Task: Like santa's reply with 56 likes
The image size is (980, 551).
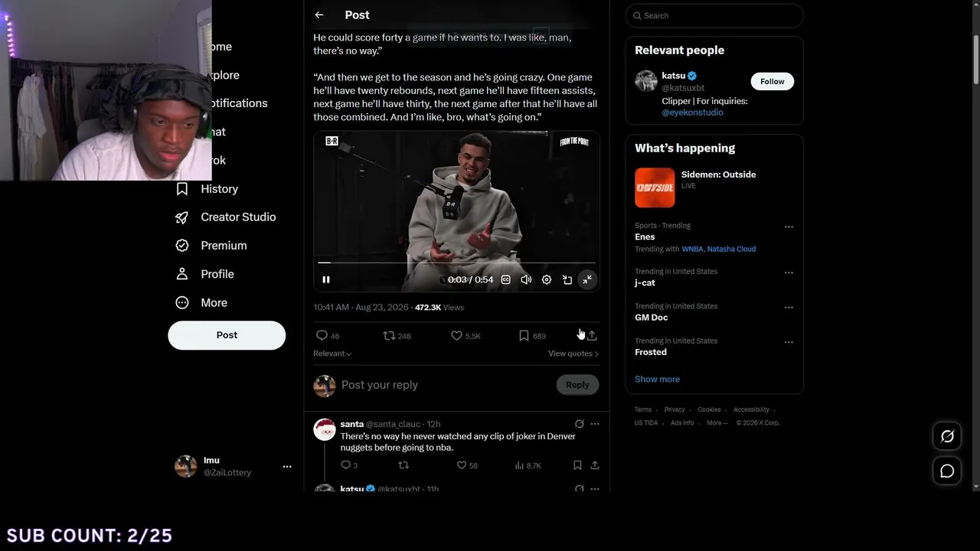Action: point(467,465)
